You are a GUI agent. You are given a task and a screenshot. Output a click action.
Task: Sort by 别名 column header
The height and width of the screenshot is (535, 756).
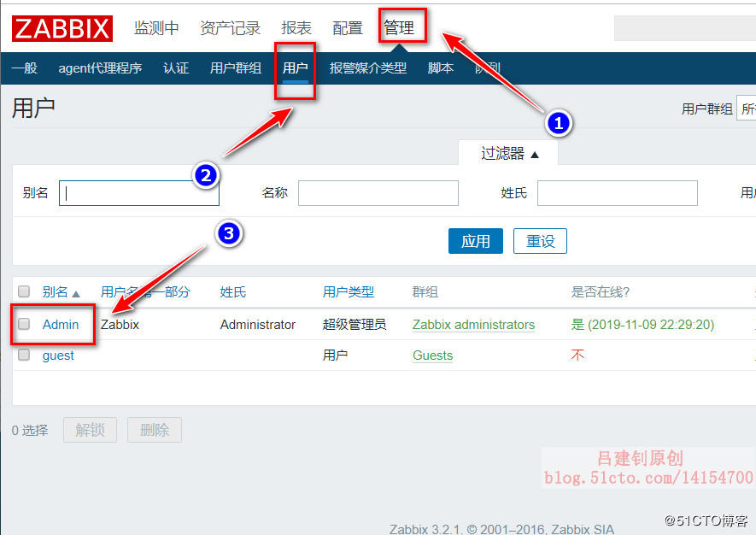tap(55, 292)
